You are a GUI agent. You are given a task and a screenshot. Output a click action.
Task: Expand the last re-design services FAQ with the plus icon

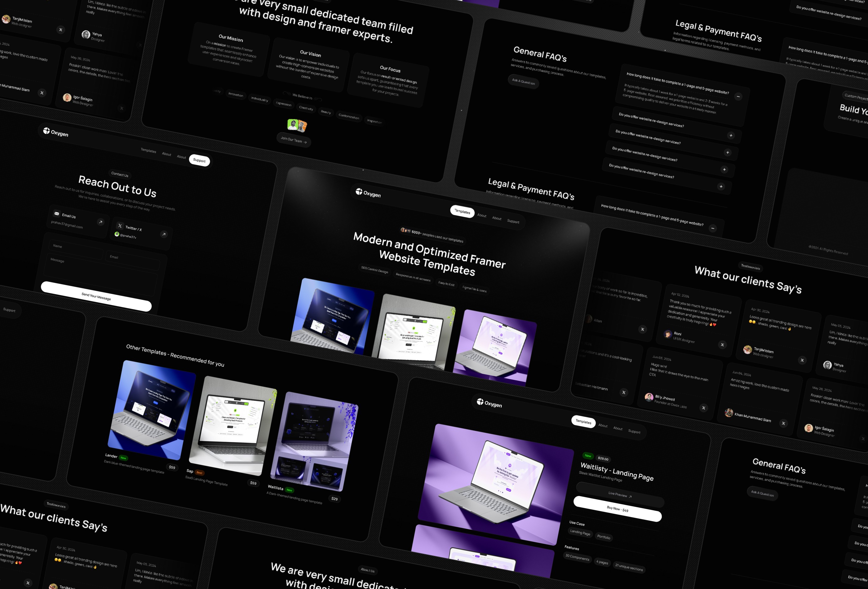(x=721, y=186)
